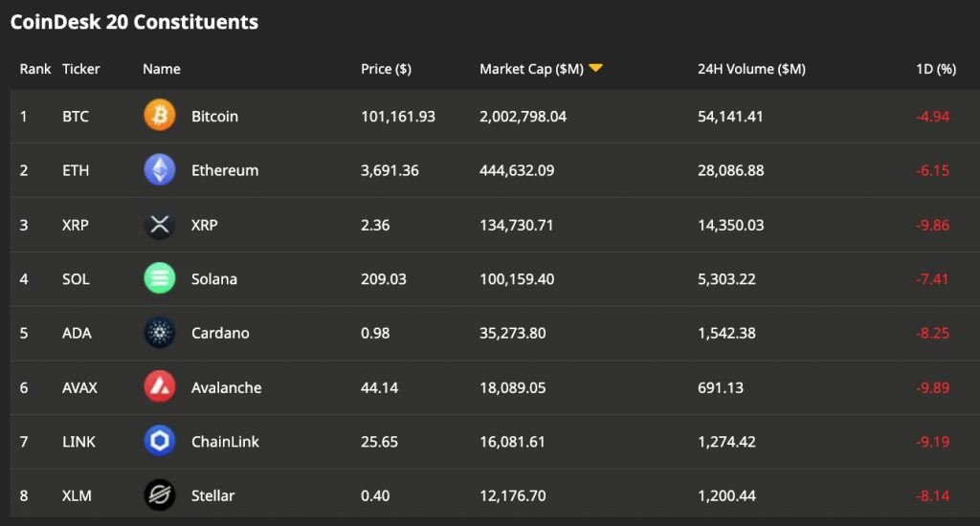Open the Bitcoin name link
The image size is (980, 526).
[x=214, y=116]
